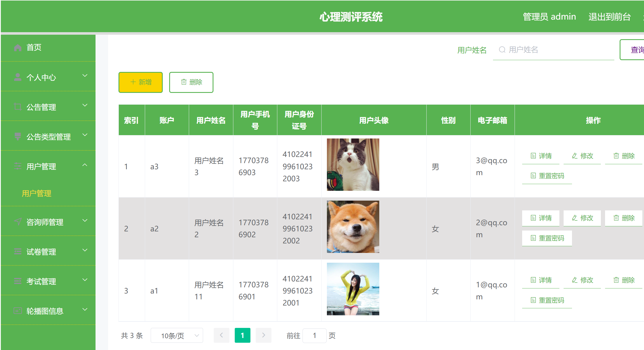644x350 pixels.
Task: Click 重置密码 for user a2
Action: click(x=547, y=238)
